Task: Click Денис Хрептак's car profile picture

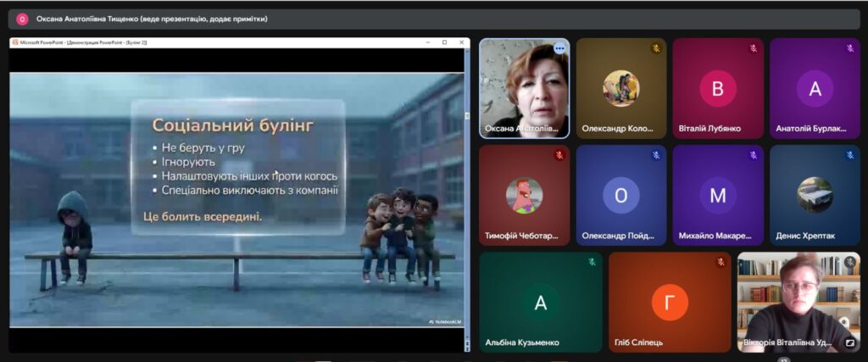Action: 815,195
